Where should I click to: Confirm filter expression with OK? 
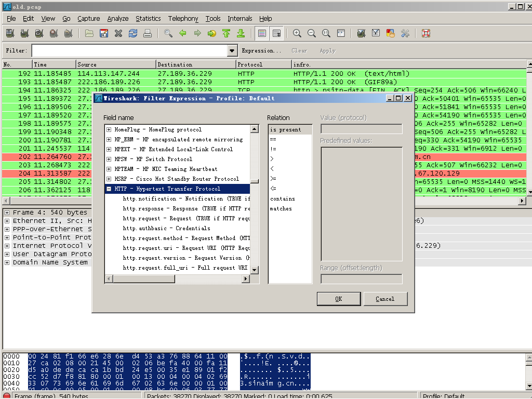(339, 299)
